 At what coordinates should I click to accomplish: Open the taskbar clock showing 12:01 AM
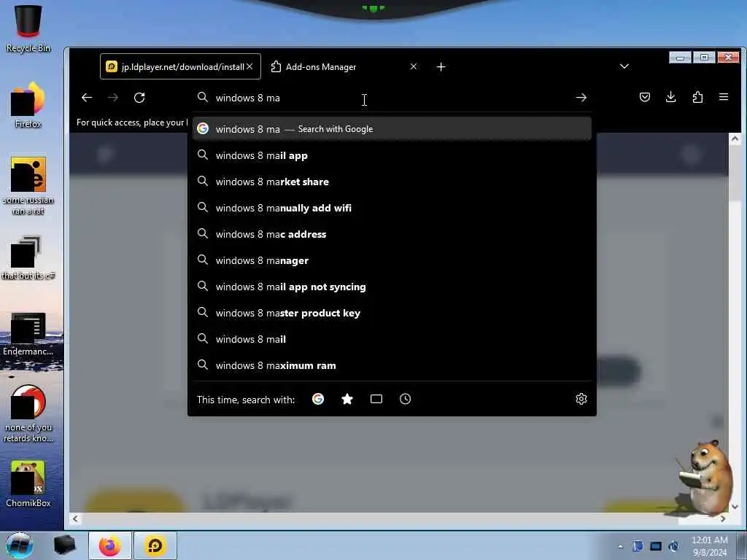(x=710, y=546)
